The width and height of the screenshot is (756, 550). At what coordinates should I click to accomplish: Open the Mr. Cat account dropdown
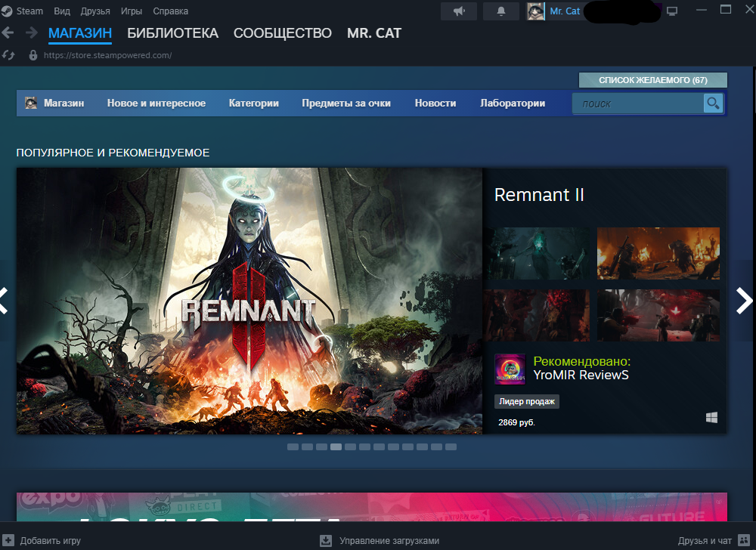tap(565, 11)
